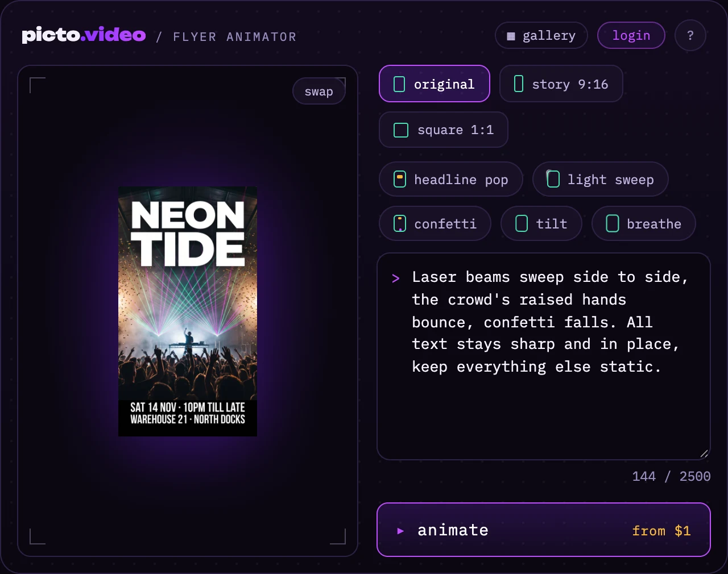Grab the text area resize handle

pyautogui.click(x=704, y=454)
